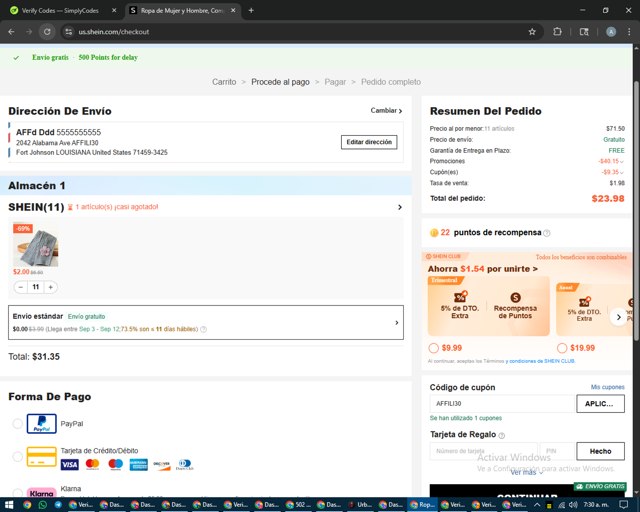Click the gift card PIN field
The width and height of the screenshot is (640, 512).
click(x=557, y=451)
